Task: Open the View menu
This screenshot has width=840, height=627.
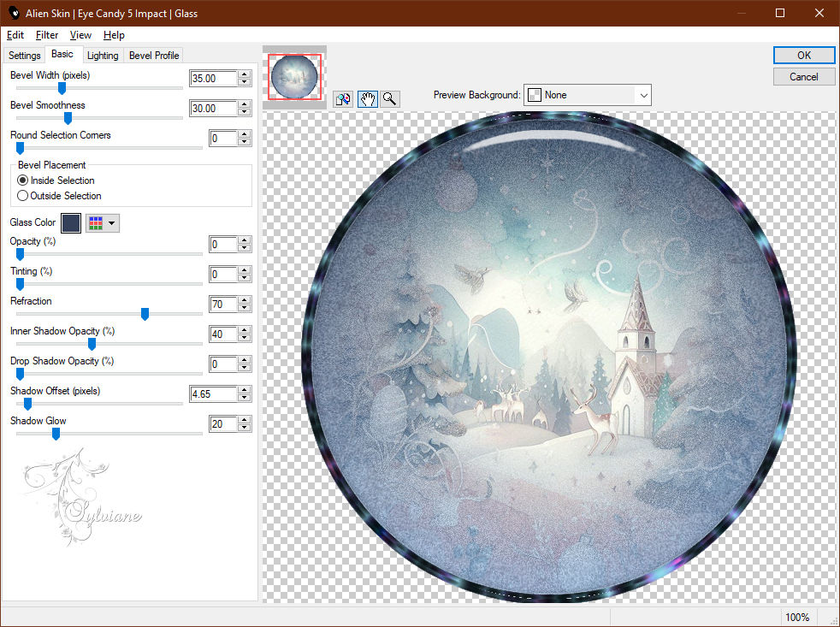Action: pyautogui.click(x=80, y=35)
